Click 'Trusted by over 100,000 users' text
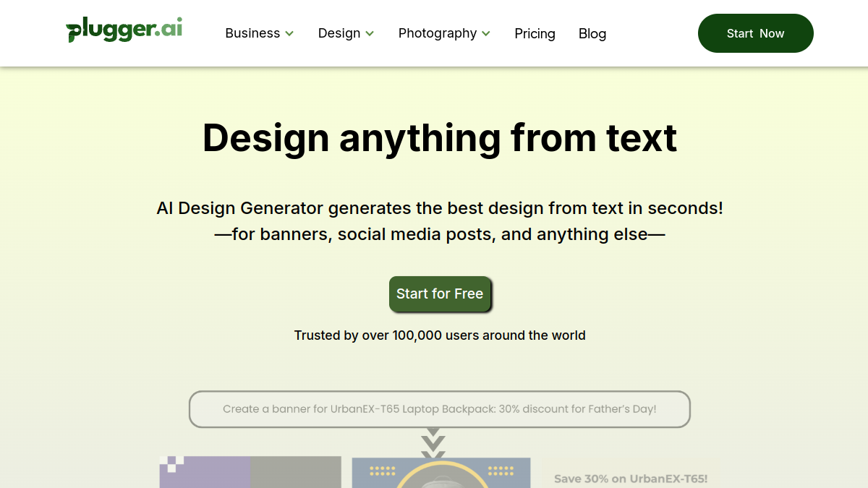Image resolution: width=868 pixels, height=488 pixels. 440,335
